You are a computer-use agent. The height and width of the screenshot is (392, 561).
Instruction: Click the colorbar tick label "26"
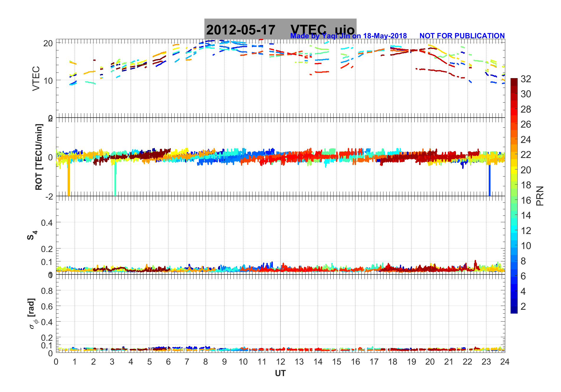click(526, 124)
